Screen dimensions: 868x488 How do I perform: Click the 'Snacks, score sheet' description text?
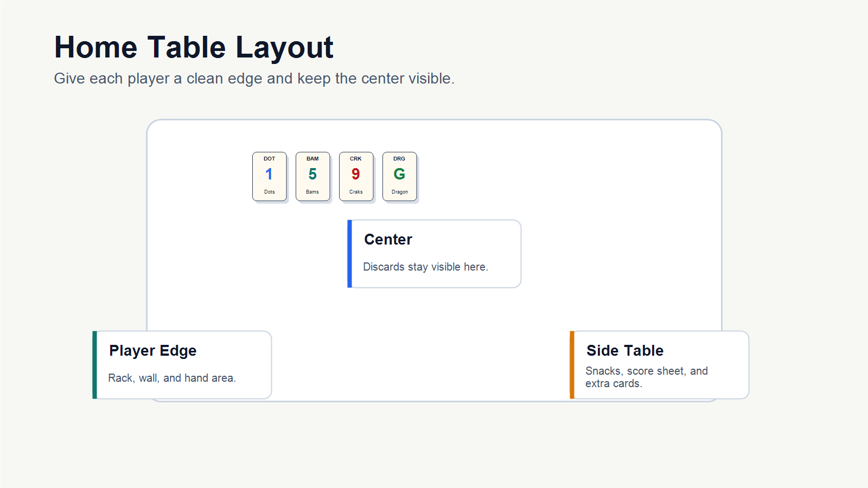tap(647, 377)
